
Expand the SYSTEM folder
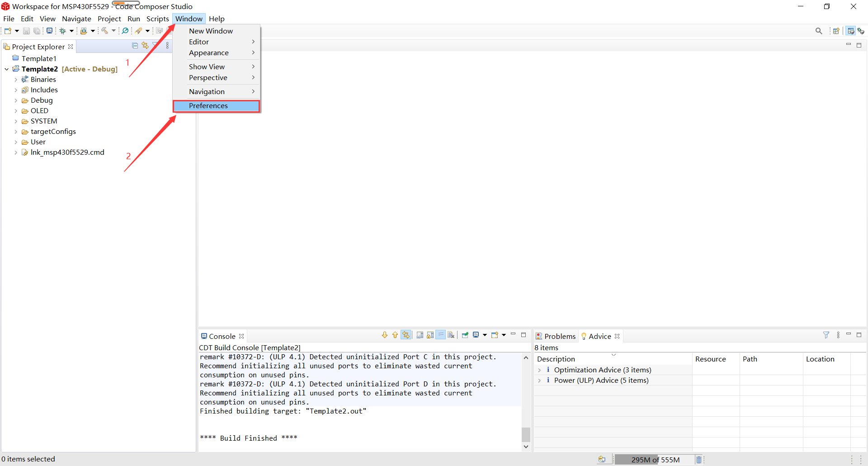coord(16,121)
